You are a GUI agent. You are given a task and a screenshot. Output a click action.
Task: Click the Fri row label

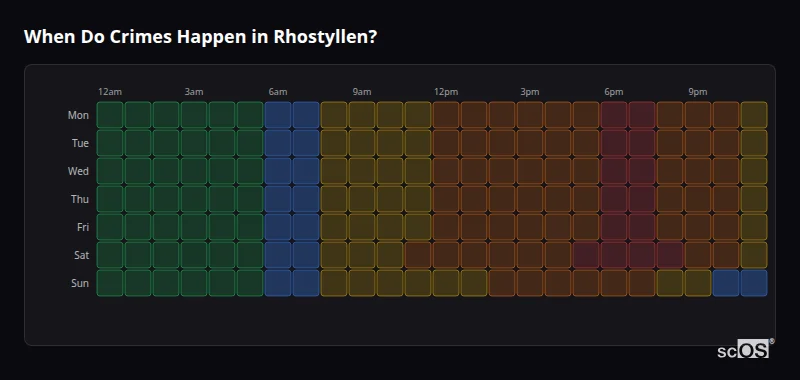(83, 227)
